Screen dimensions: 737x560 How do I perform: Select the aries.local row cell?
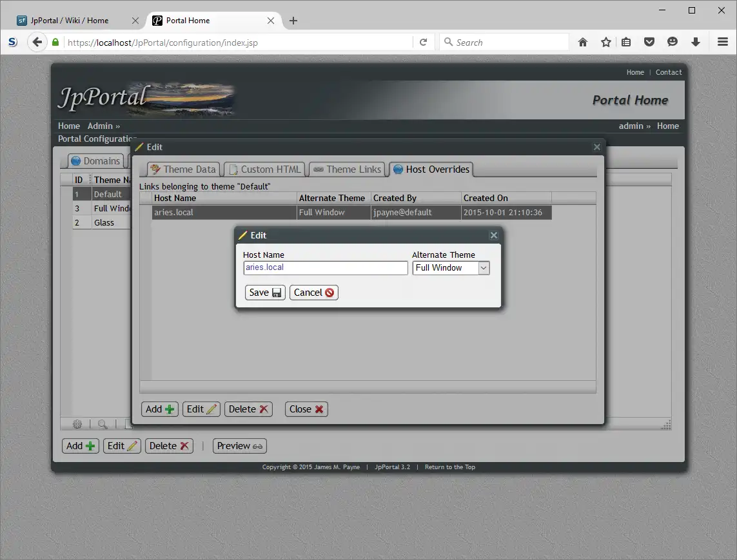[224, 213]
